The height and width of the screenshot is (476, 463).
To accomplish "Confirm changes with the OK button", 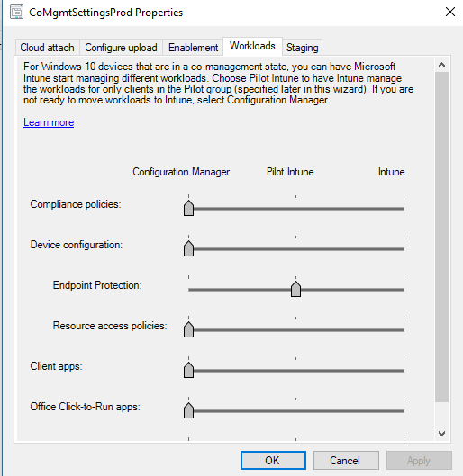I will (273, 460).
